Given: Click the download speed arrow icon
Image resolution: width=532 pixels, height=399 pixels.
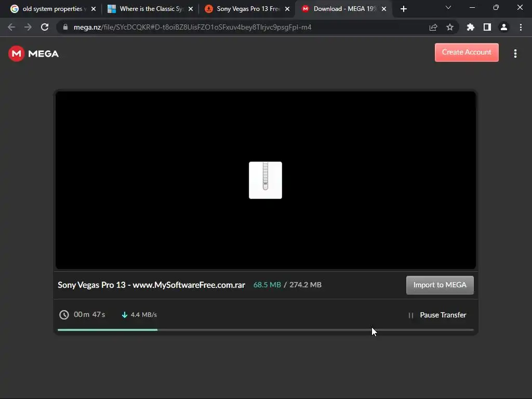Looking at the screenshot, I should pos(125,315).
